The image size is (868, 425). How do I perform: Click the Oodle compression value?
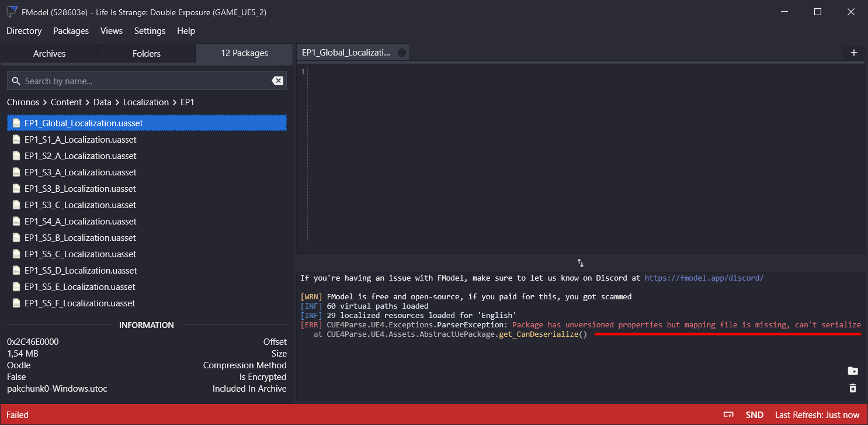tap(19, 365)
